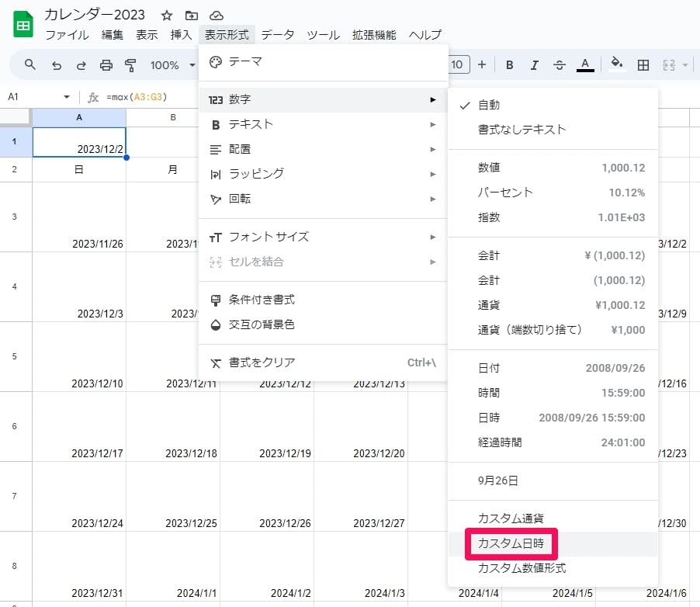Click the font size field showing 10

[x=458, y=64]
